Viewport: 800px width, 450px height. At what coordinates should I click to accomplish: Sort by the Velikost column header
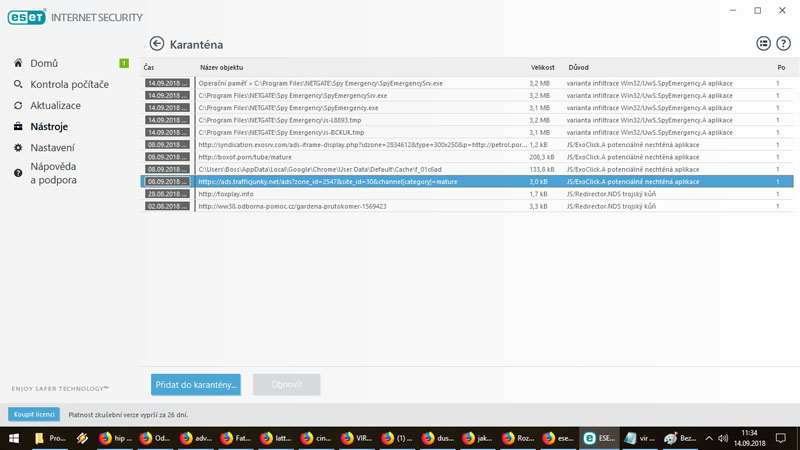(x=542, y=67)
